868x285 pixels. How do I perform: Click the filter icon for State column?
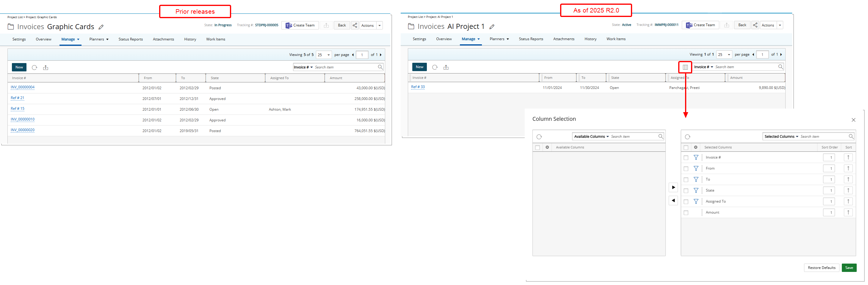coord(696,190)
